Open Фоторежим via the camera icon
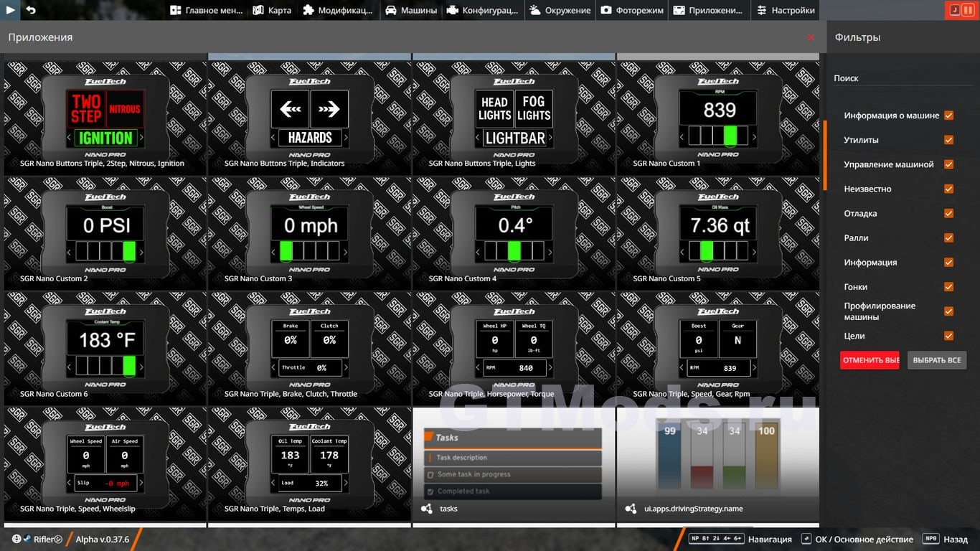 pyautogui.click(x=606, y=10)
